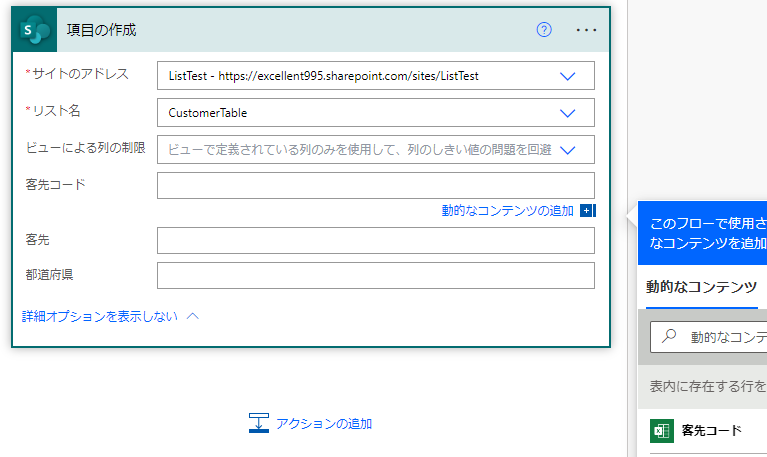Click the Excel icon next to 客先コード
767x457 pixels.
point(660,431)
